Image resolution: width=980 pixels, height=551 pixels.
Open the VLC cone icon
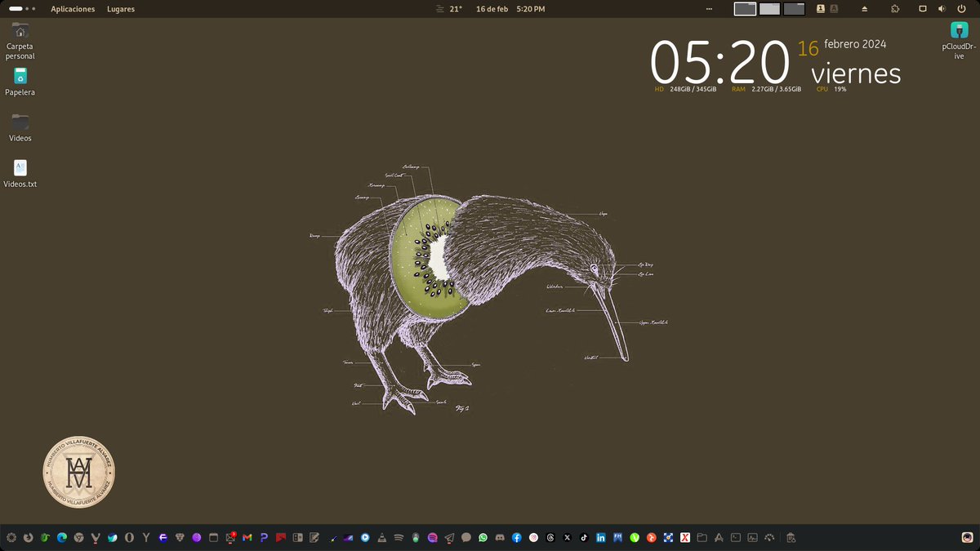pos(382,538)
